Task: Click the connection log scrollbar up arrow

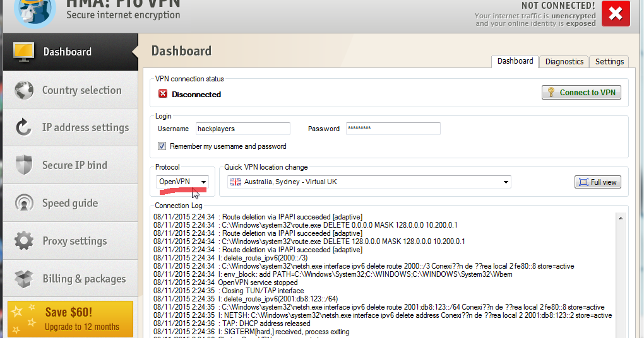Action: click(x=621, y=218)
